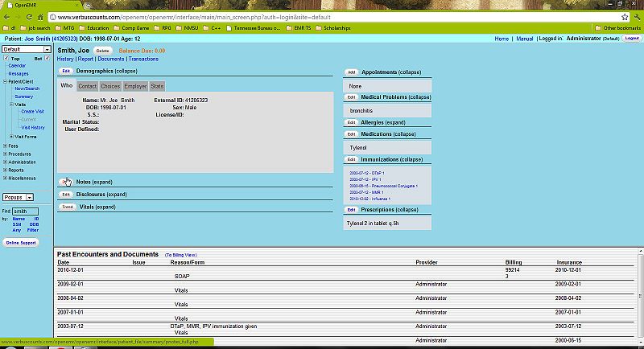Image resolution: width=644 pixels, height=349 pixels.
Task: Open the 'MTG' bookmark folder
Action: pos(65,28)
